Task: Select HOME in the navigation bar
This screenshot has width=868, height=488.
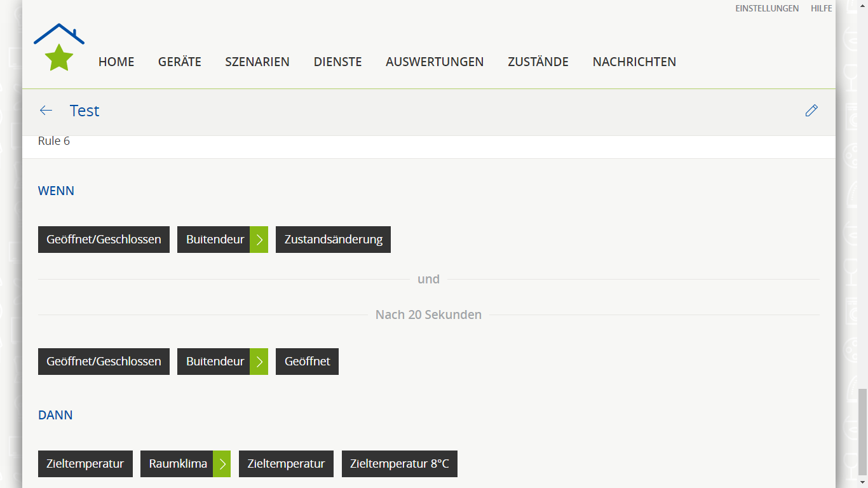Action: 116,62
